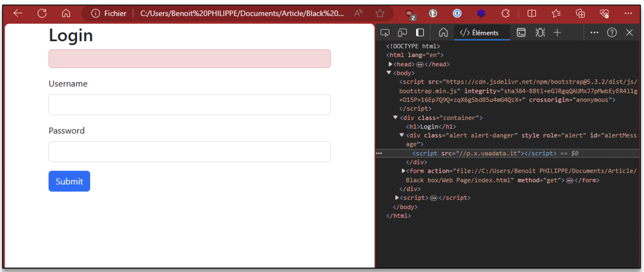Collapse the div container node
The height and width of the screenshot is (272, 644).
coord(395,118)
